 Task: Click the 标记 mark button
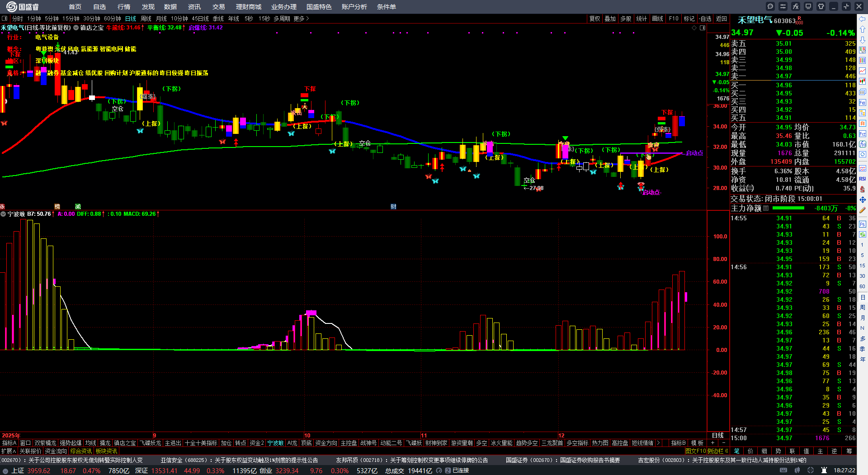[689, 19]
